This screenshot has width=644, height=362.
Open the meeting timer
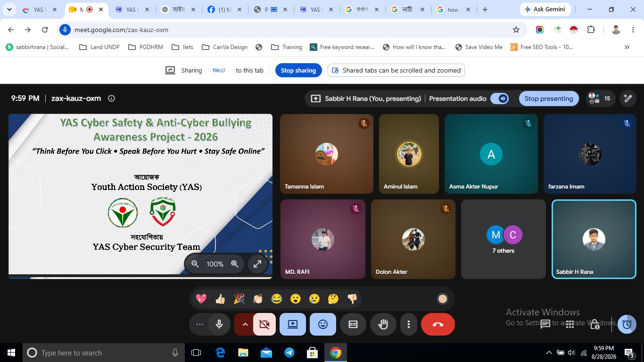[x=627, y=324]
